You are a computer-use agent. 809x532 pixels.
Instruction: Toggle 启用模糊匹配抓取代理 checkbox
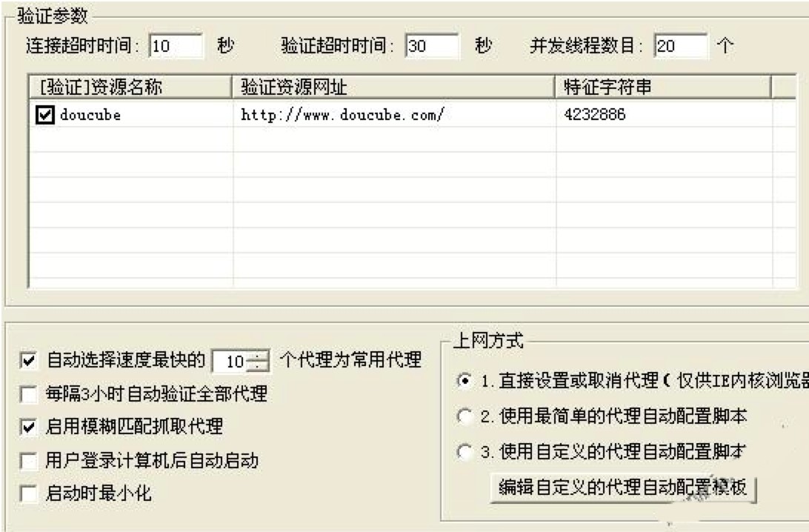point(28,427)
